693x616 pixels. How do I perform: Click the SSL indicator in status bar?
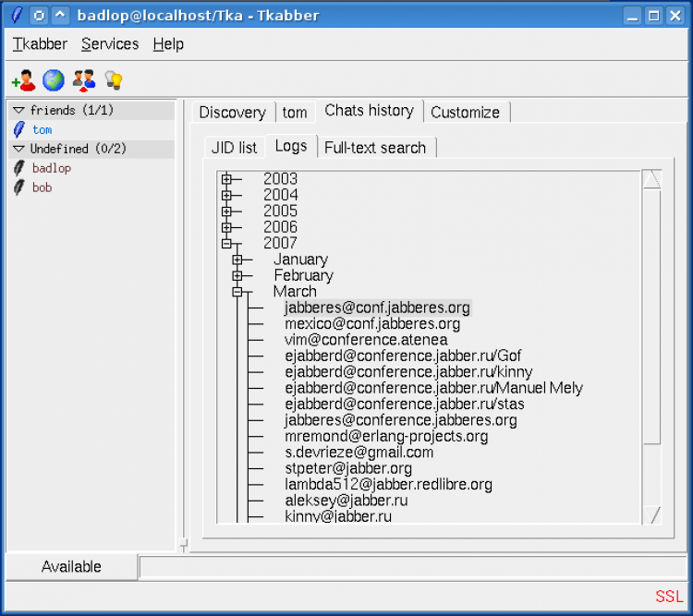click(x=669, y=596)
